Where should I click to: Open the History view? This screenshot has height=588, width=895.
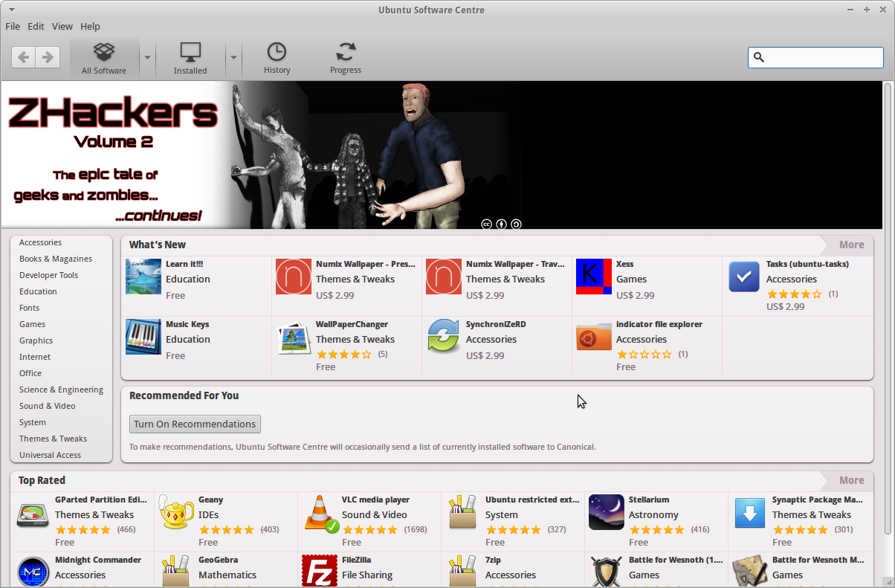pos(277,58)
